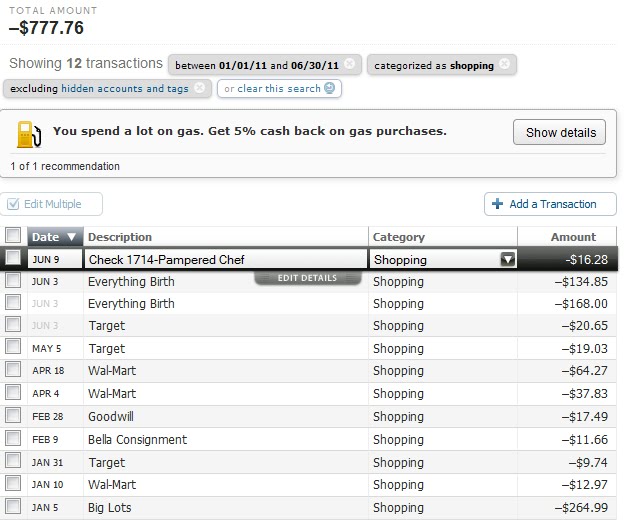
Task: Tick the checkbox for Big Lots transaction
Action: click(x=13, y=507)
